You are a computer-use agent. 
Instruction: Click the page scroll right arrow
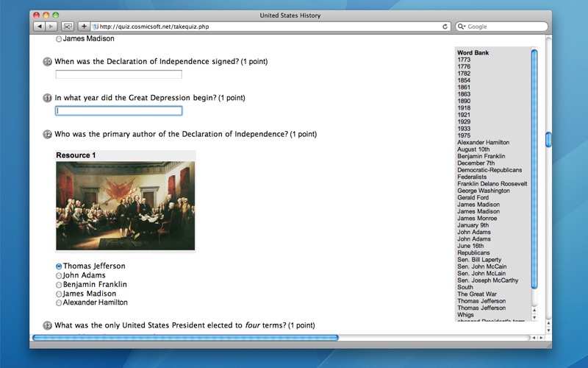[541, 338]
